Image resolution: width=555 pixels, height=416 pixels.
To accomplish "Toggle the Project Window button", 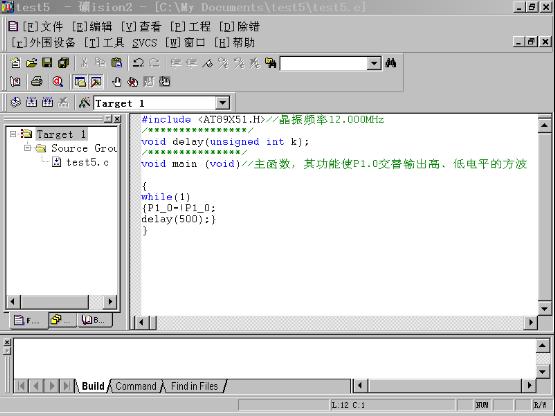I will point(80,82).
